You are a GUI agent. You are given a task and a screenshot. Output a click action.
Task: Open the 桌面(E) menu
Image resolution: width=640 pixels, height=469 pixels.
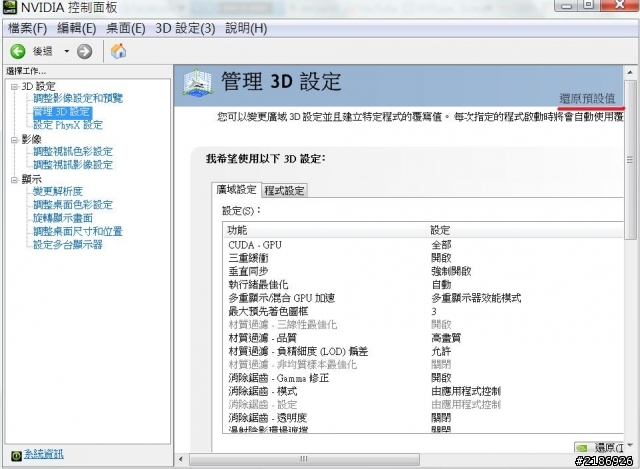pyautogui.click(x=126, y=28)
